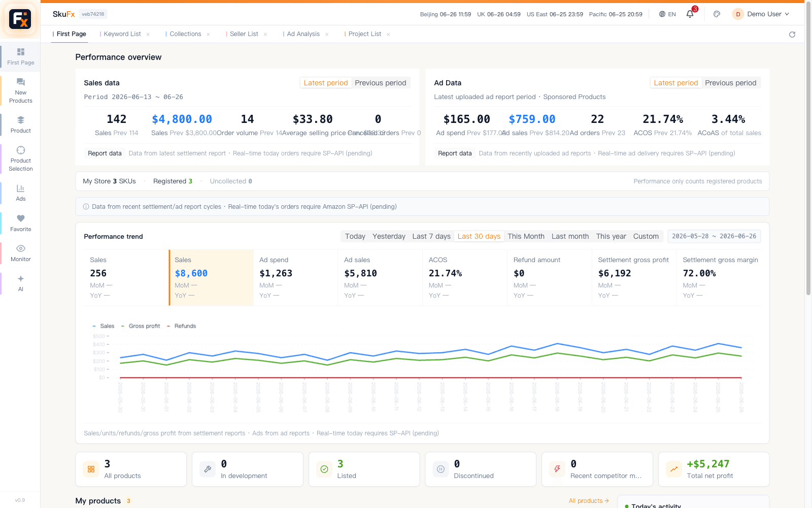This screenshot has height=508, width=812.
Task: Select Latest period for Sales data
Action: coord(326,83)
